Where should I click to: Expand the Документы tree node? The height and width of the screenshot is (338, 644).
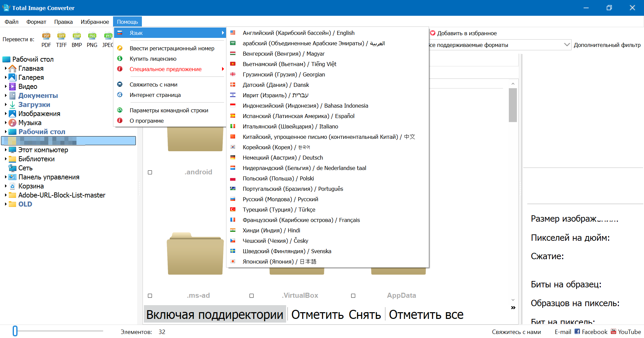click(6, 96)
